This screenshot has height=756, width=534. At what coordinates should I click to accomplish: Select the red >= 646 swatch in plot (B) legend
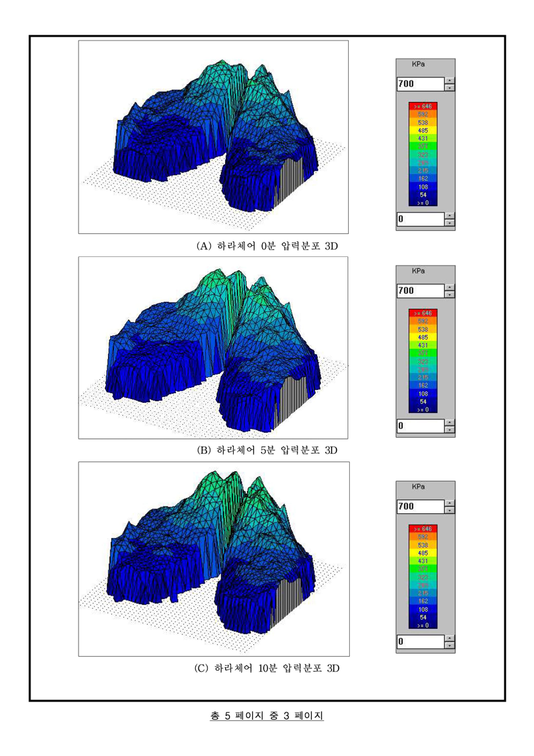(423, 313)
